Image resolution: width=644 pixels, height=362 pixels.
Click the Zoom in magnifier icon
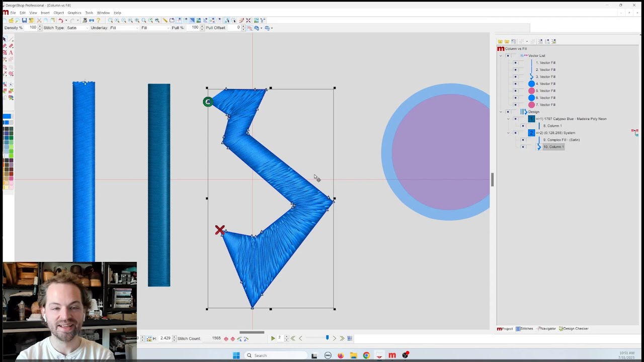117,20
